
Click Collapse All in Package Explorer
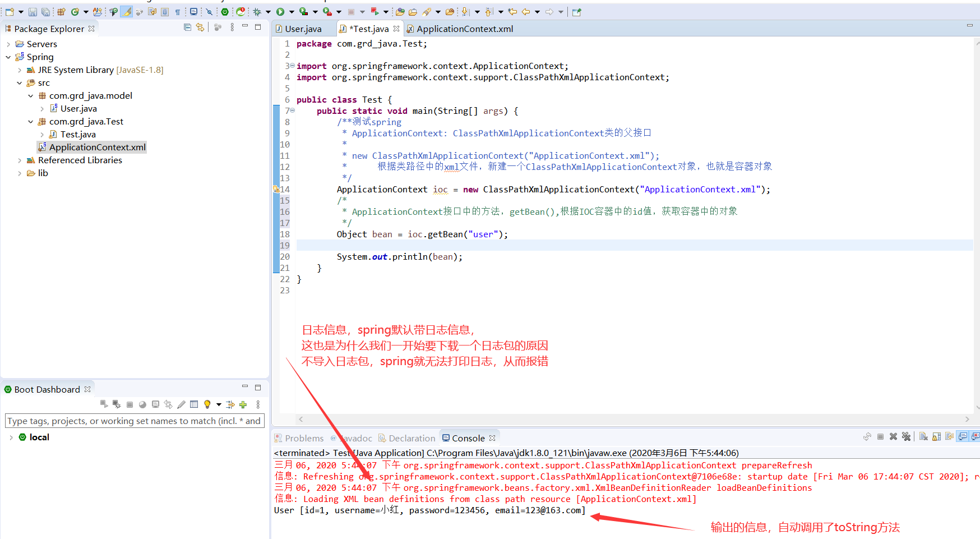point(187,27)
